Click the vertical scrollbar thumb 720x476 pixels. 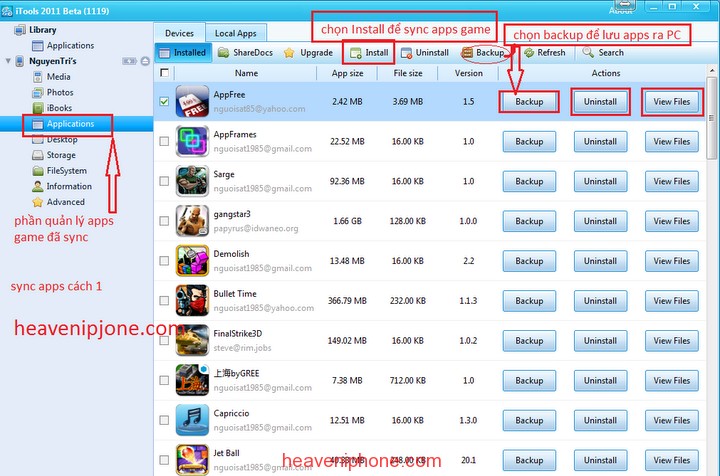pos(712,118)
